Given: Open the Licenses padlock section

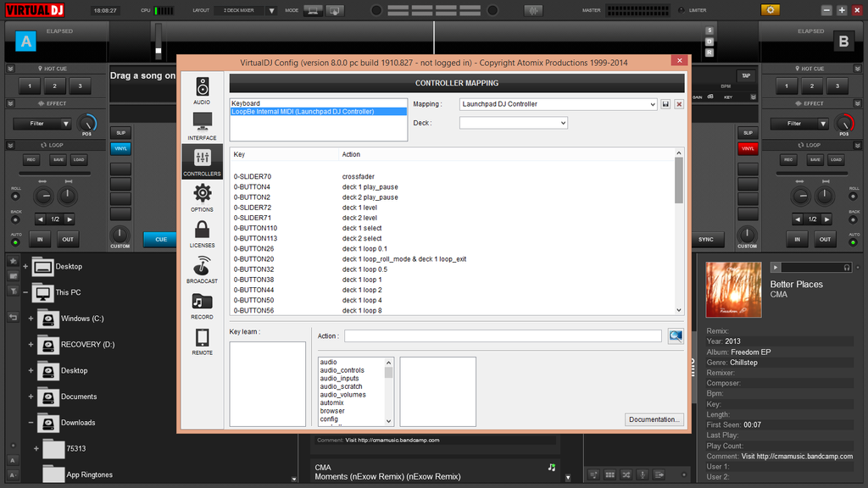Looking at the screenshot, I should (202, 234).
